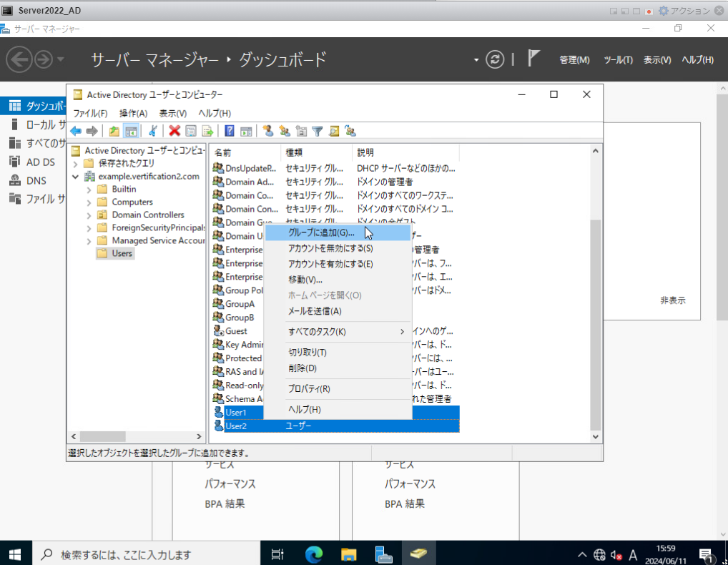Expand the Managed Service Accounts node
Screen dimensions: 728x565
[x=89, y=241]
